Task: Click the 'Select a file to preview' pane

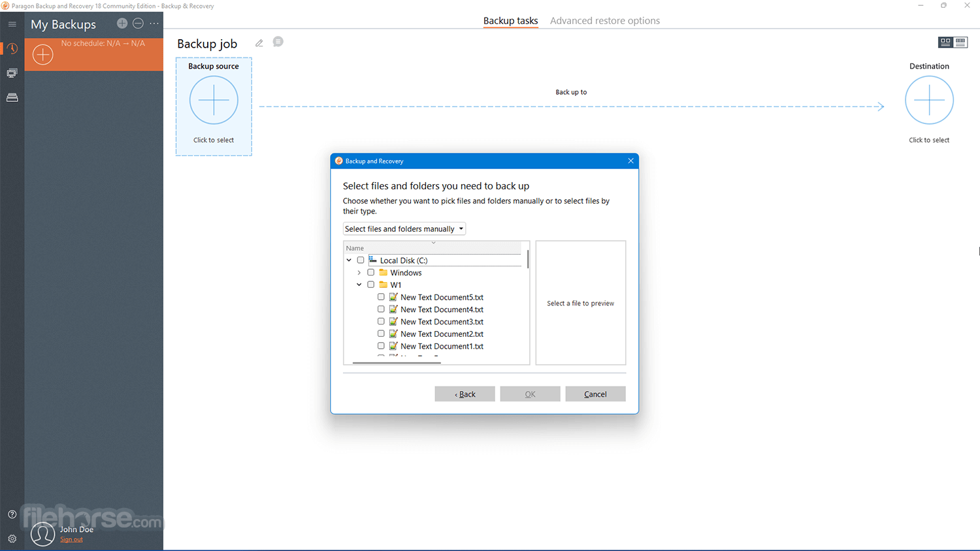Action: (580, 303)
